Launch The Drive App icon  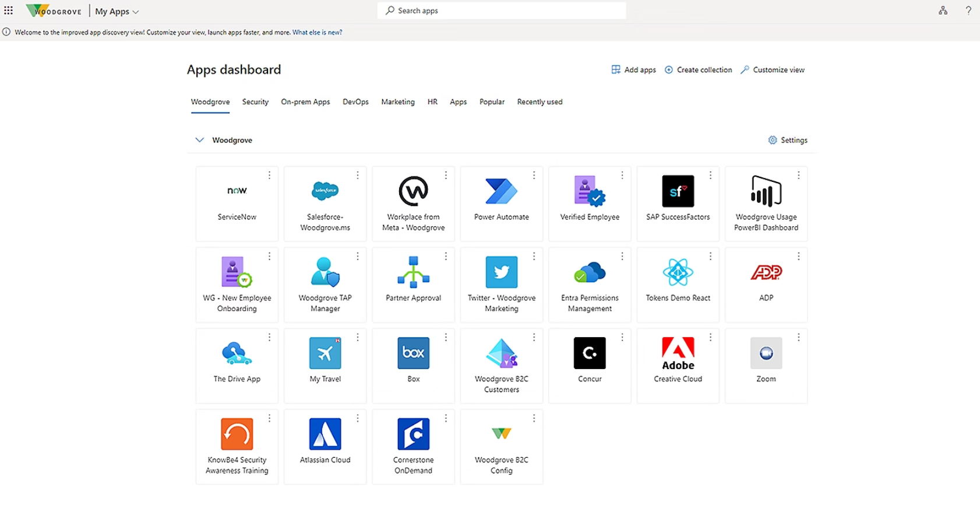tap(237, 353)
